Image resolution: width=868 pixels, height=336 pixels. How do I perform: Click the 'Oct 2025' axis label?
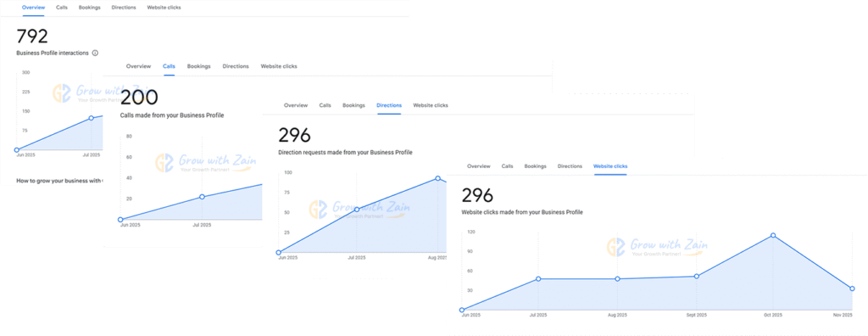tap(773, 315)
